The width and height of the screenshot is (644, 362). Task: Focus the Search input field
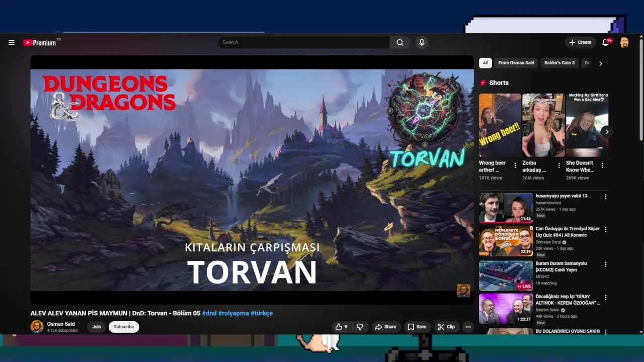click(x=304, y=43)
